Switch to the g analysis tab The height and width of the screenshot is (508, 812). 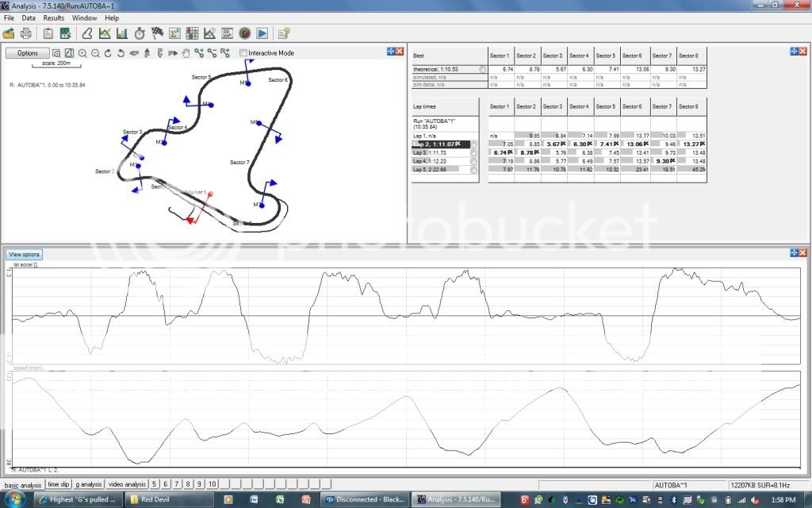pyautogui.click(x=88, y=484)
